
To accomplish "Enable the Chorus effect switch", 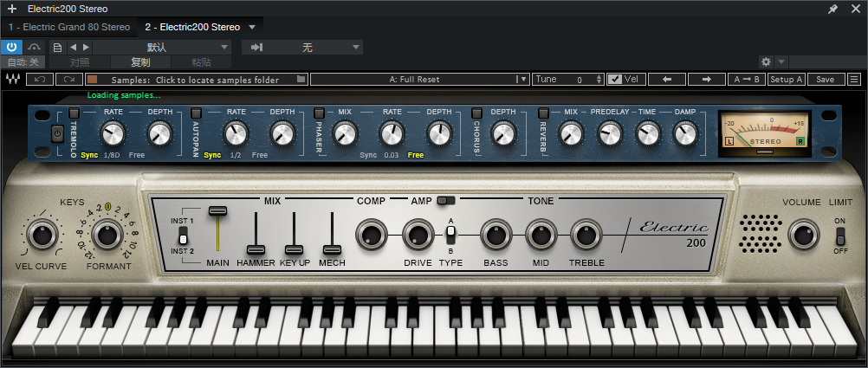I will coord(476,113).
